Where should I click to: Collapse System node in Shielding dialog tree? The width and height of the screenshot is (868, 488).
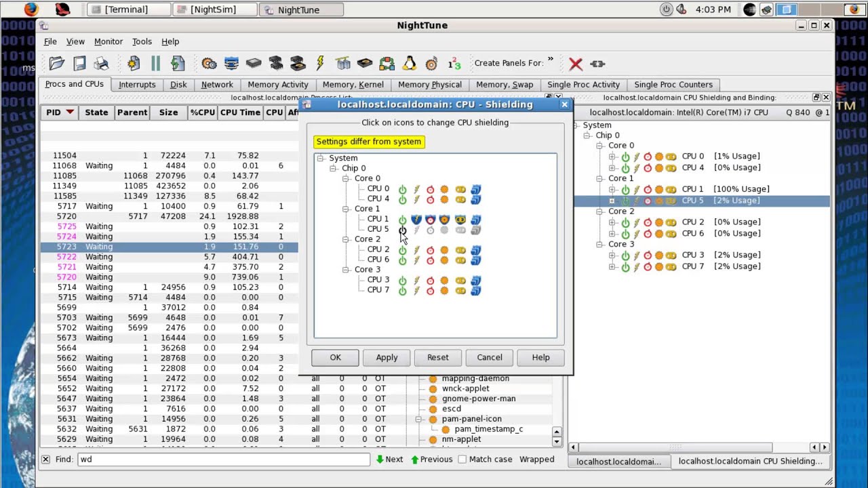(x=320, y=158)
